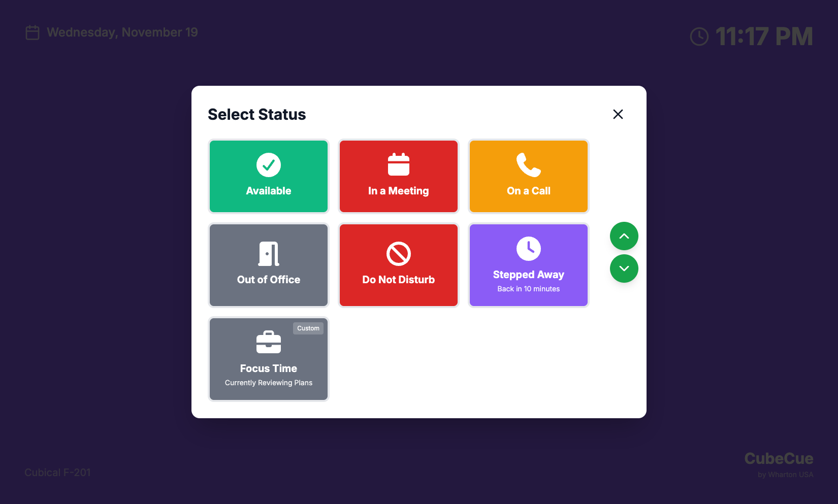This screenshot has height=504, width=838.
Task: Select the On a Call status label
Action: point(529,191)
